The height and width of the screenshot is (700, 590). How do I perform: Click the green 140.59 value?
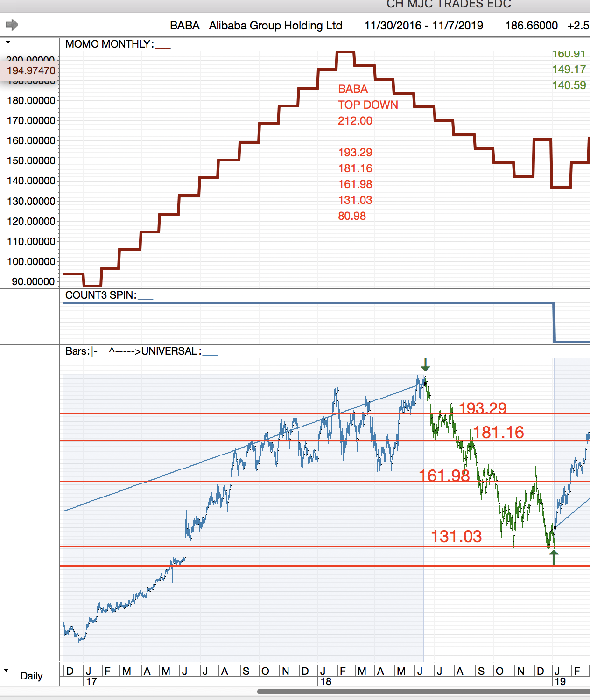click(x=569, y=85)
